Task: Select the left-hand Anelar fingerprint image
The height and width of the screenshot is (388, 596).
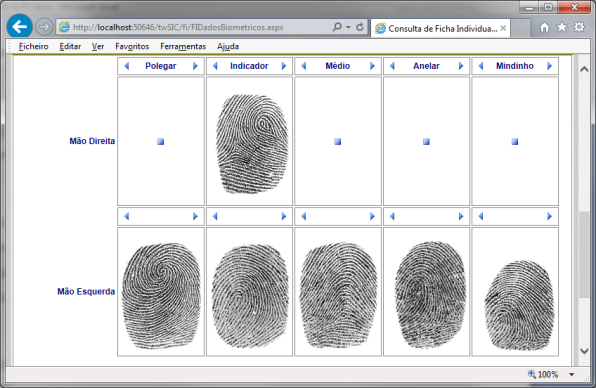Action: point(430,295)
